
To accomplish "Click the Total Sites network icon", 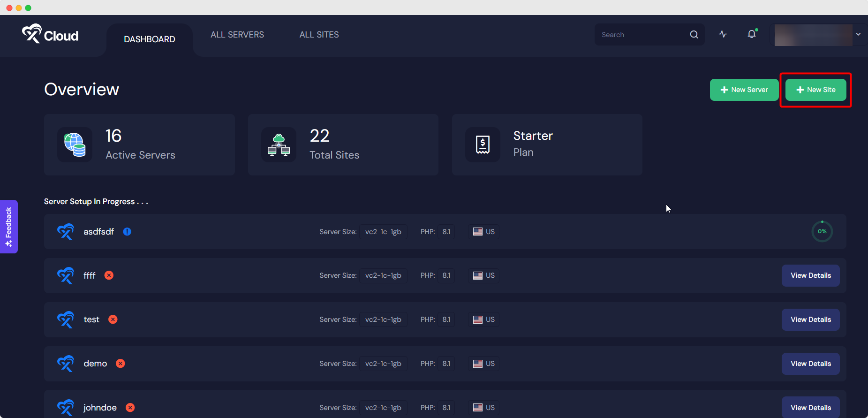I will 279,145.
